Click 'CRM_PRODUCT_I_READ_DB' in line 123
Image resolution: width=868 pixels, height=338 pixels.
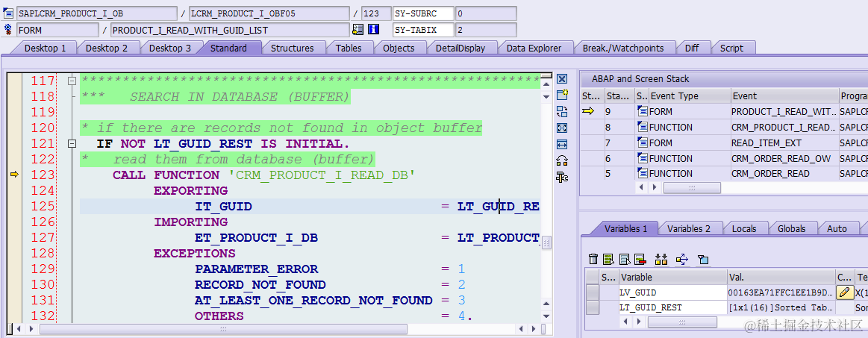[322, 175]
